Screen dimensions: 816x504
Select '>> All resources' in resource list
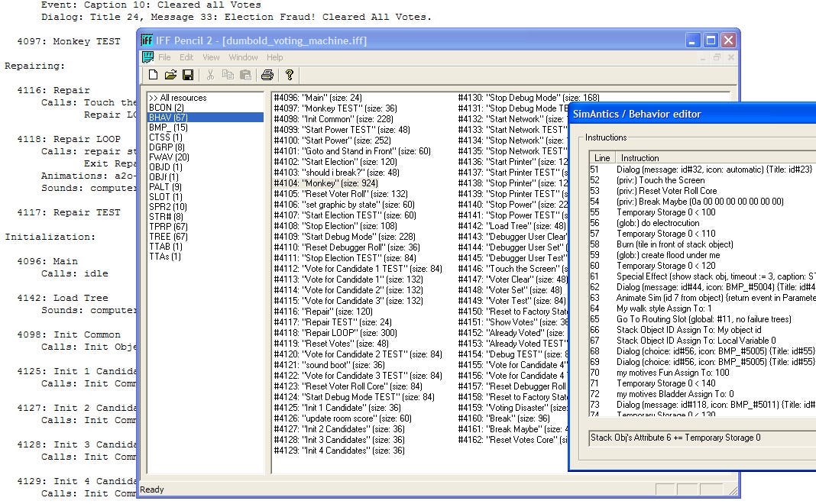pos(177,98)
